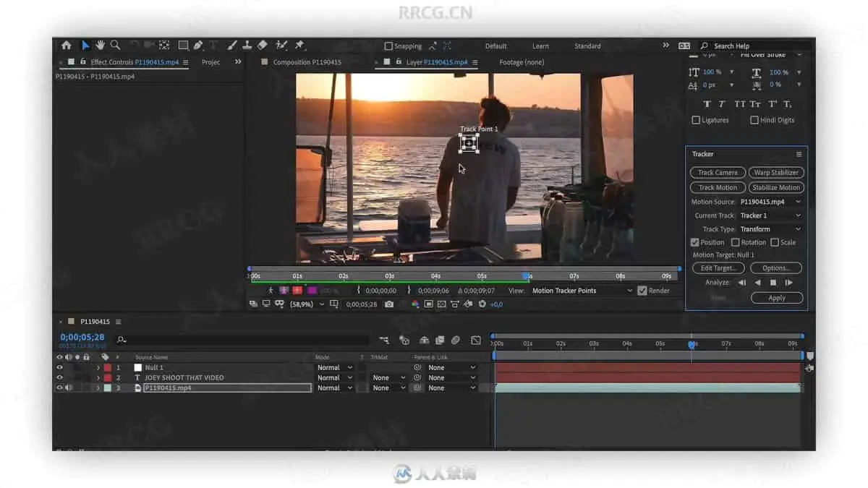Uncheck the Position checkbox in Tracker

[x=695, y=243]
